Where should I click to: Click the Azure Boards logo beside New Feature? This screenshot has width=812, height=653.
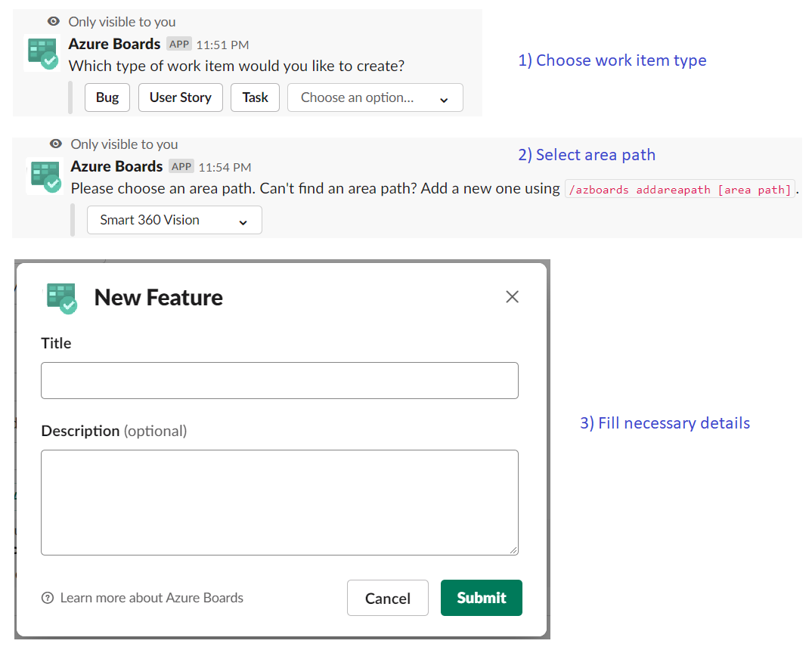pyautogui.click(x=62, y=297)
